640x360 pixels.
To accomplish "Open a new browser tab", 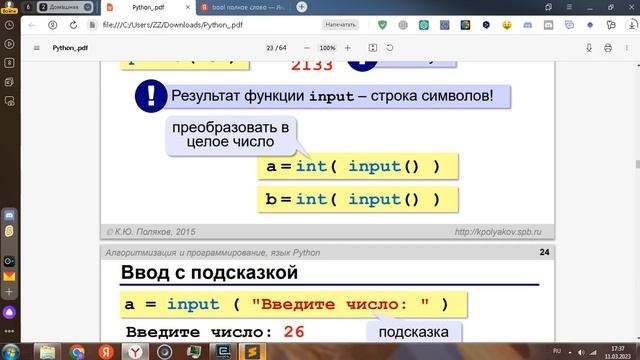I will [x=302, y=7].
